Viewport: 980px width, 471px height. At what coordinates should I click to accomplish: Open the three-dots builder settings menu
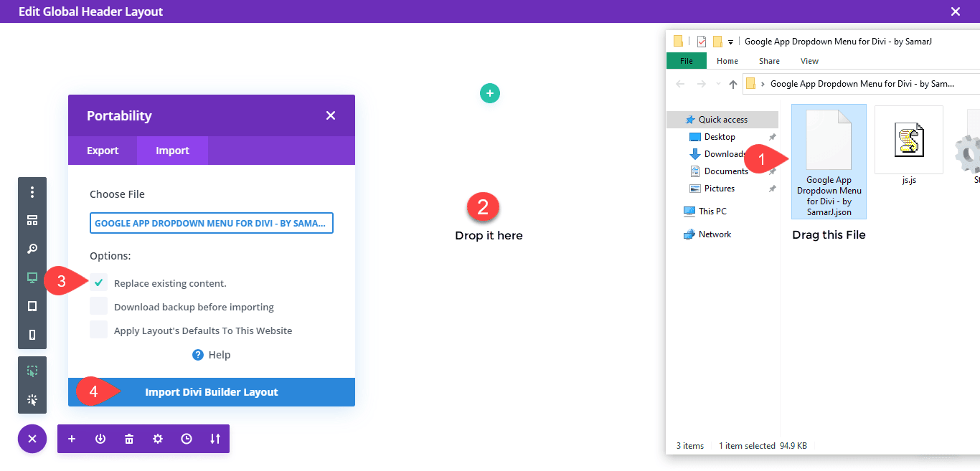[32, 192]
